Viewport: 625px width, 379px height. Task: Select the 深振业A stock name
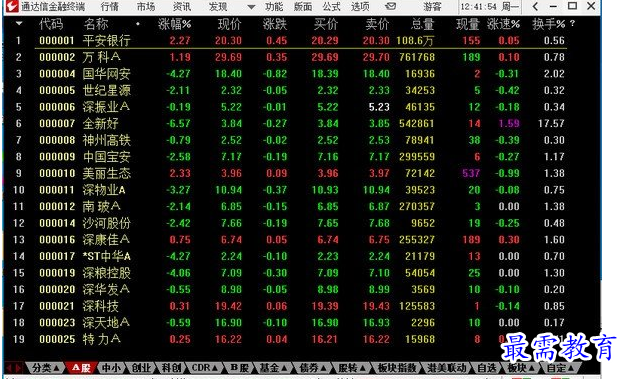pos(106,107)
